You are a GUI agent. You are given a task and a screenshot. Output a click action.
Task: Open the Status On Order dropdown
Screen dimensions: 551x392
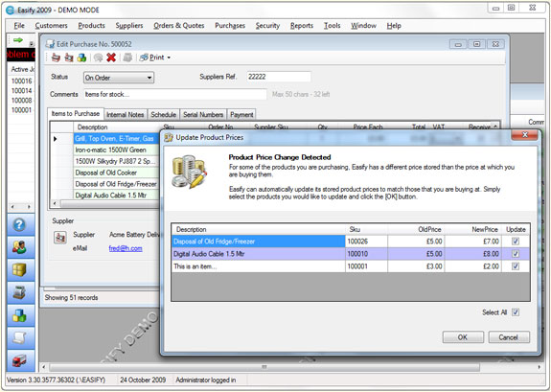(x=119, y=78)
